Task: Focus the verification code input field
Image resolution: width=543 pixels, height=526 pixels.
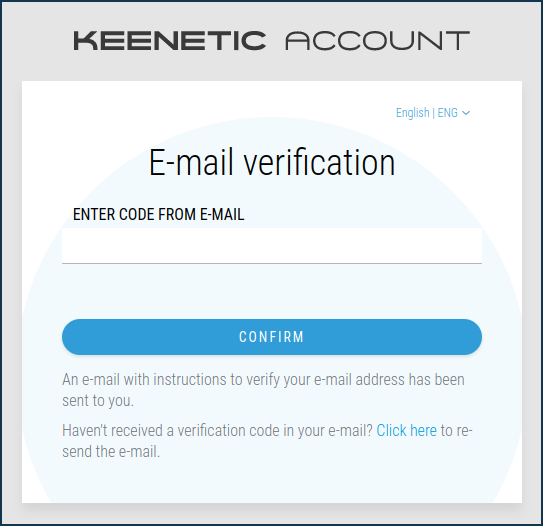Action: click(x=272, y=246)
